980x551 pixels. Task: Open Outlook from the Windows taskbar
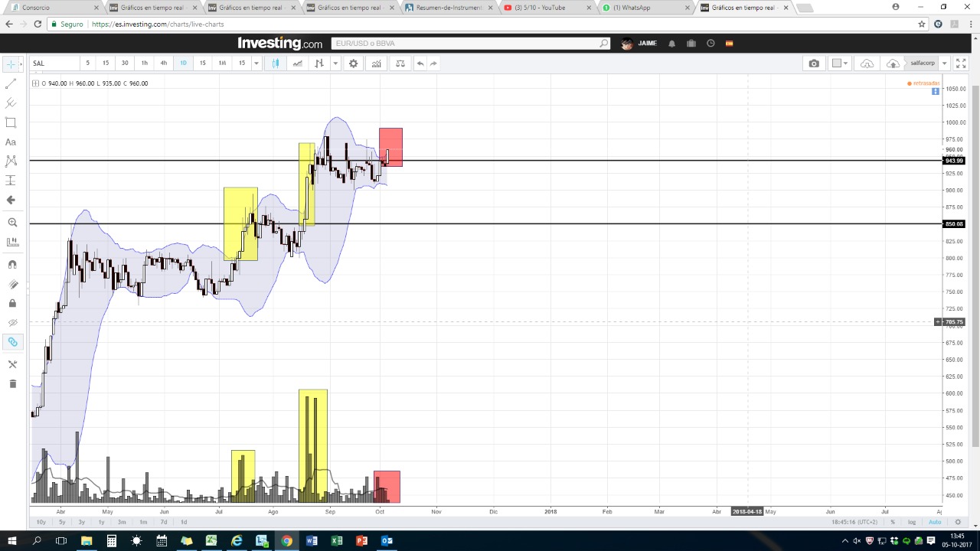(x=387, y=541)
